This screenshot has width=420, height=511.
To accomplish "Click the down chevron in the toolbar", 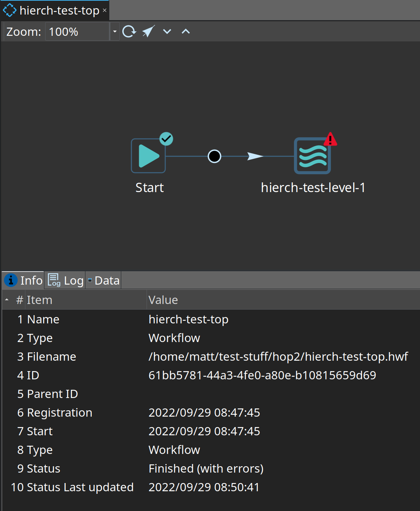I will [167, 32].
